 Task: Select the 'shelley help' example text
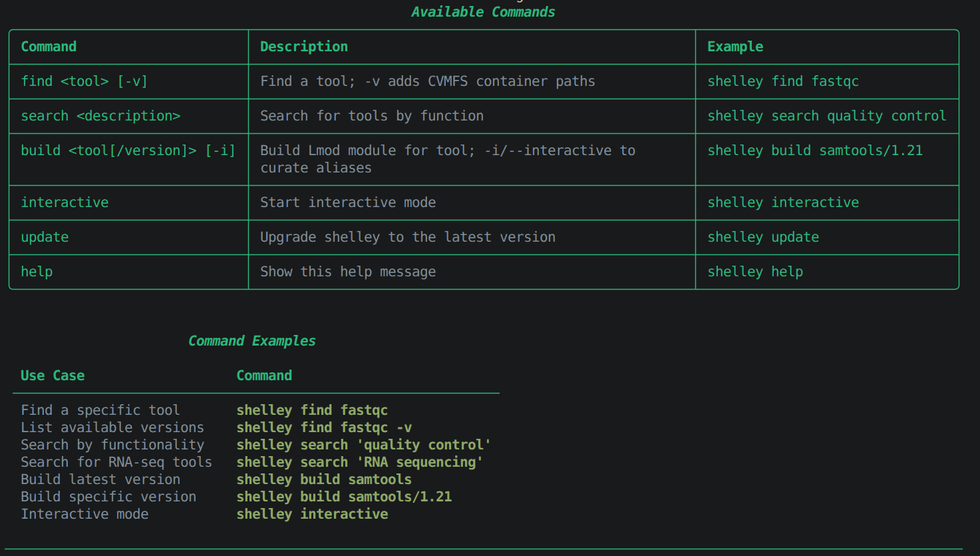pos(755,272)
